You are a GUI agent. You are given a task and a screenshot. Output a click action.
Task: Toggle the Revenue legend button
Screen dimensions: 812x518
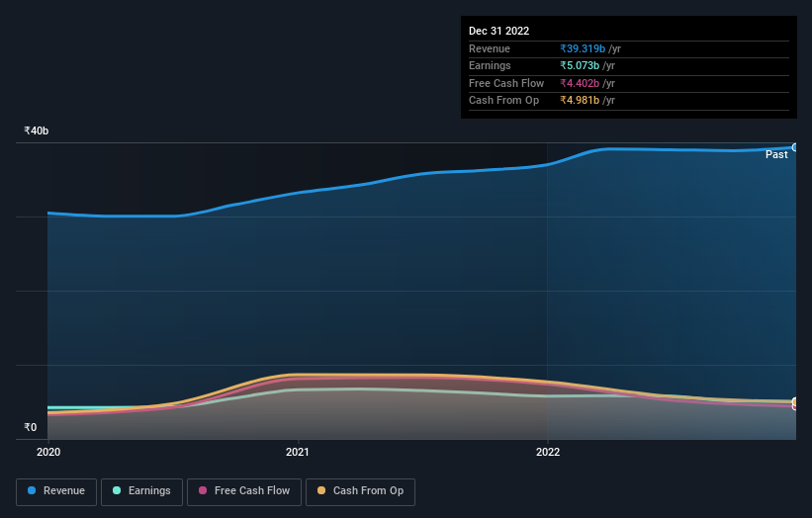pos(56,491)
